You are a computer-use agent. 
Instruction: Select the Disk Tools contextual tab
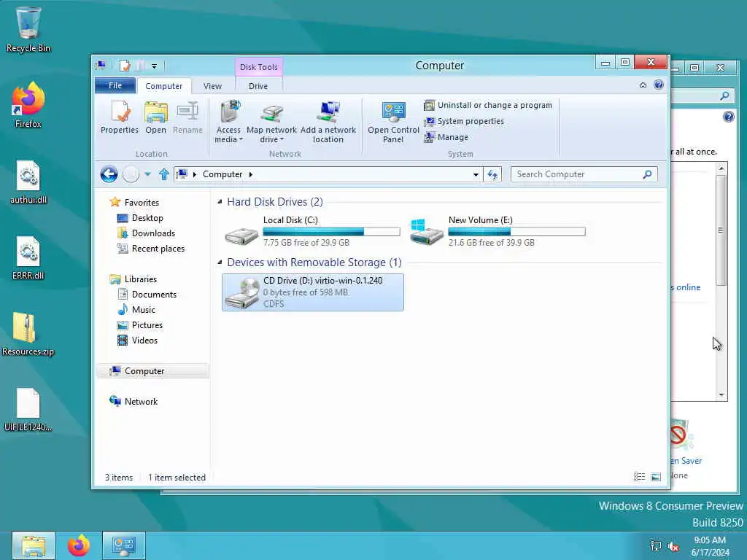click(259, 67)
